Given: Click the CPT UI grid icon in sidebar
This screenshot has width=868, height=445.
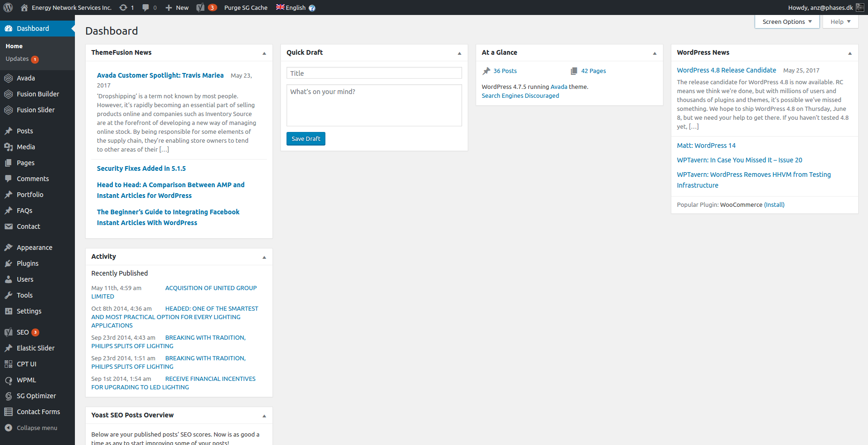Looking at the screenshot, I should tap(8, 364).
